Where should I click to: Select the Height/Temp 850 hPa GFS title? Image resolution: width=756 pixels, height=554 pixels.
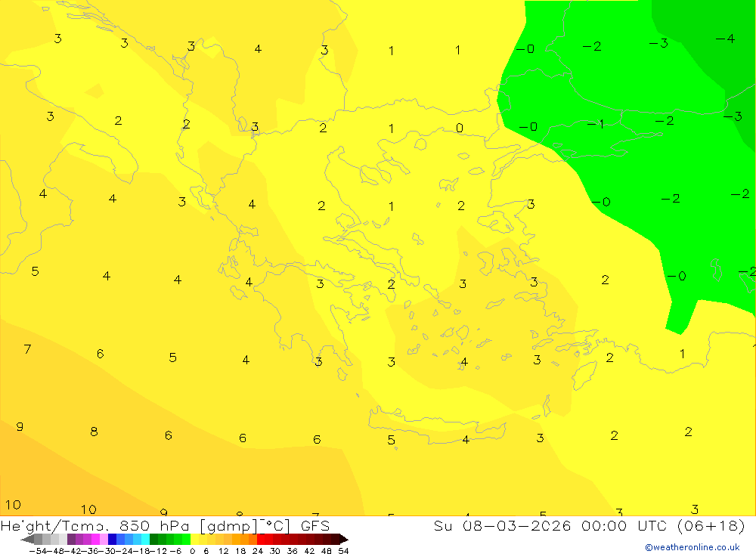pyautogui.click(x=165, y=525)
